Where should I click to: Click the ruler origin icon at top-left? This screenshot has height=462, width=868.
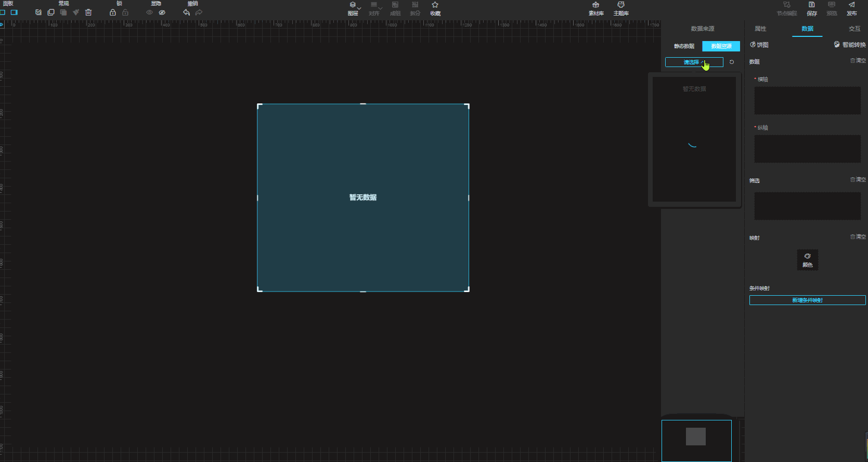click(2, 24)
